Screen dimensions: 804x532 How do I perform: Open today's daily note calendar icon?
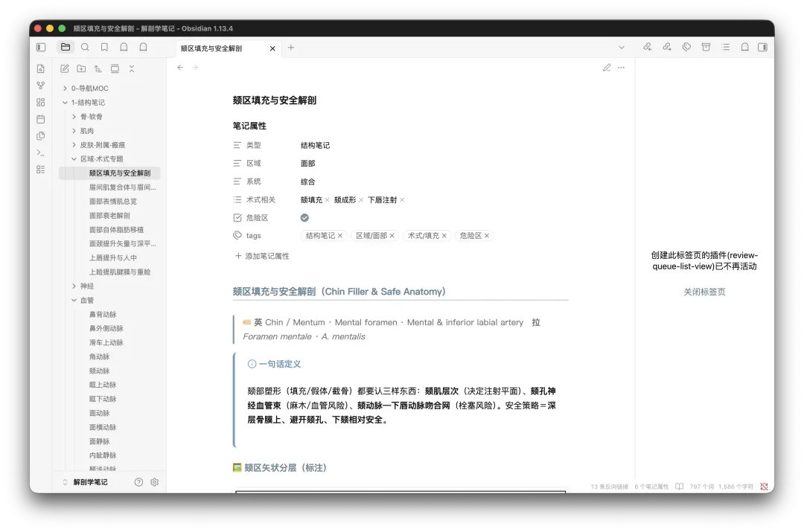point(41,119)
